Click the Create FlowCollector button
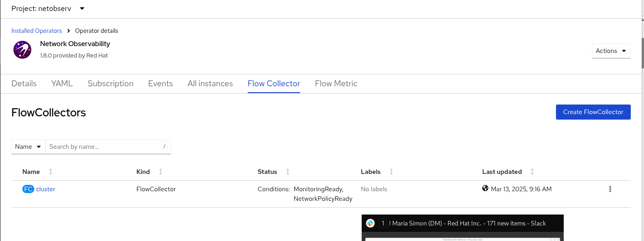The height and width of the screenshot is (241, 644). (593, 112)
